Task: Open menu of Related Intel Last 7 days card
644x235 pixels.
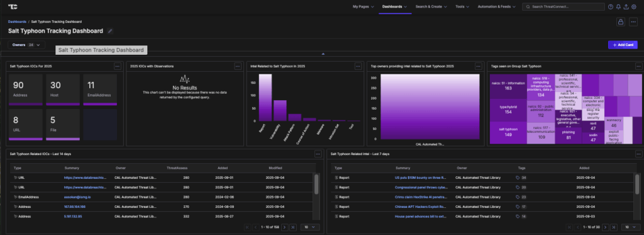Action: (639, 154)
